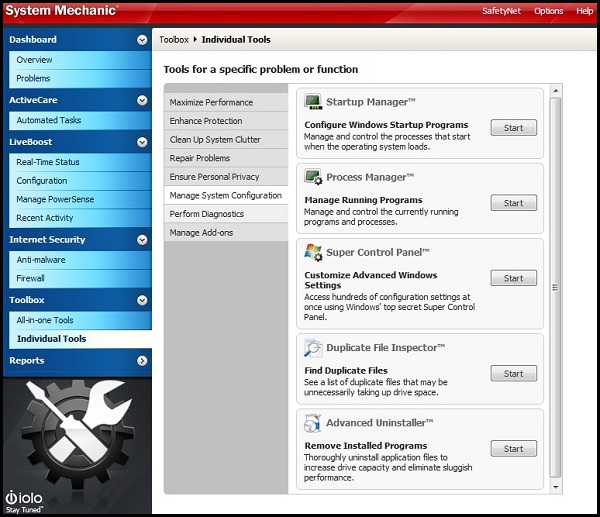Click the Startup Manager icon
The height and width of the screenshot is (517, 600).
tap(313, 102)
